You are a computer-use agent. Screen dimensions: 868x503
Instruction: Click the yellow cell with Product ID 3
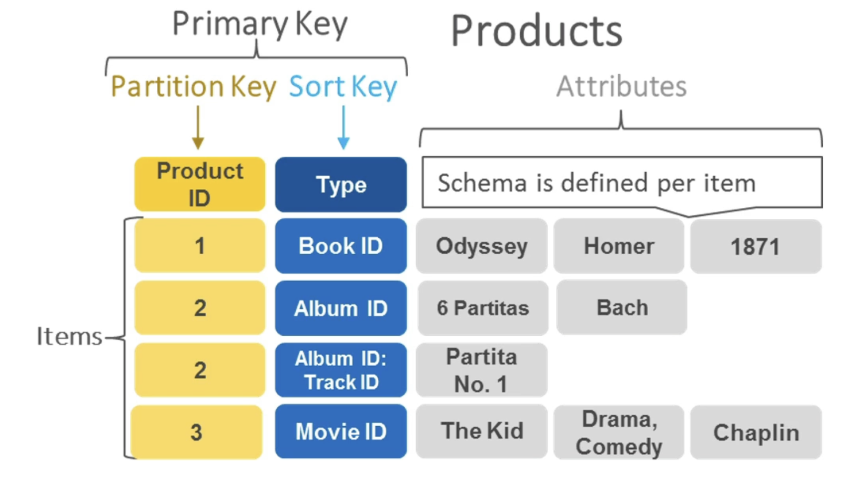[196, 432]
